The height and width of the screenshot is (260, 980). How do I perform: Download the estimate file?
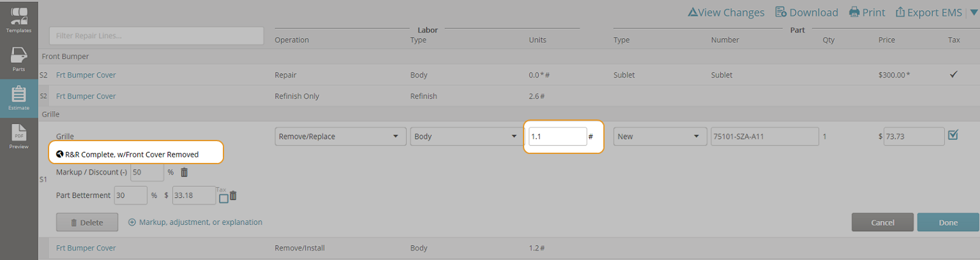pyautogui.click(x=806, y=12)
